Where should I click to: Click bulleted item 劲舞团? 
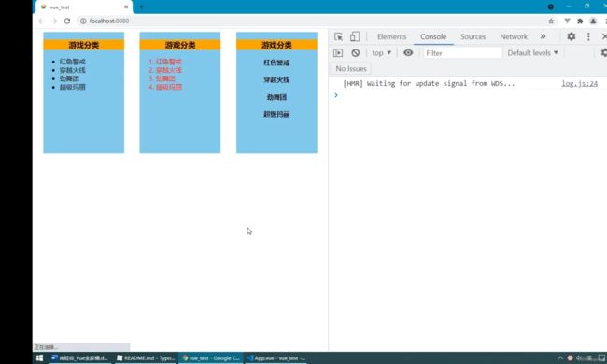click(69, 78)
